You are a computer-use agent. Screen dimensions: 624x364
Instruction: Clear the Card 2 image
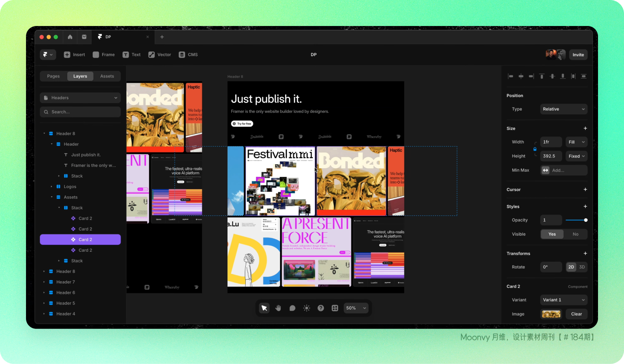577,314
